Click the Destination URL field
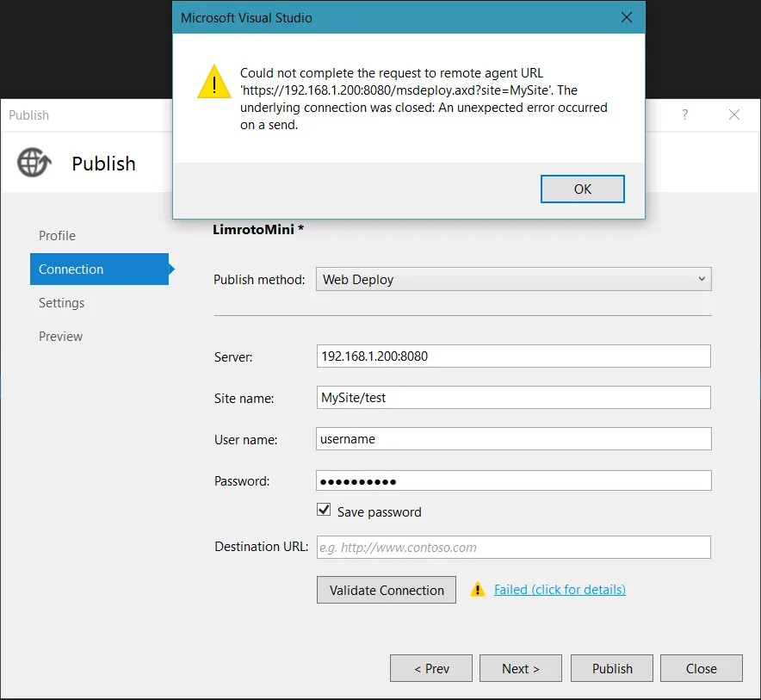 (513, 547)
